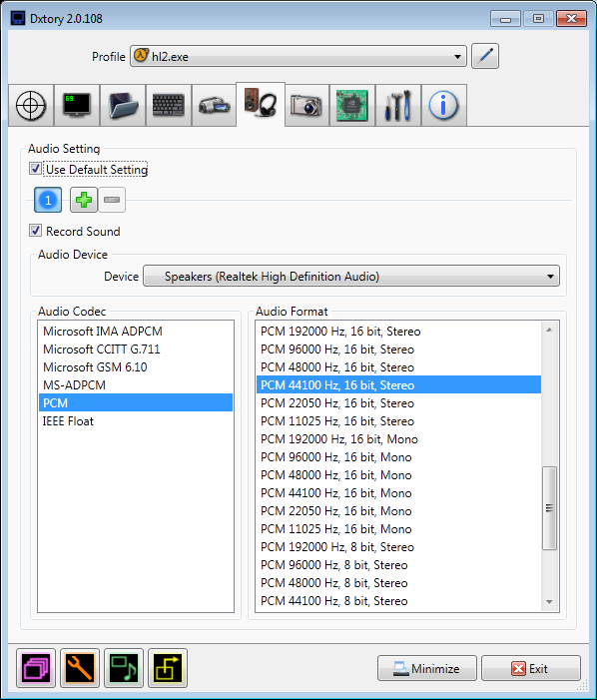Open the blue information tab
The height and width of the screenshot is (700, 597).
[444, 106]
